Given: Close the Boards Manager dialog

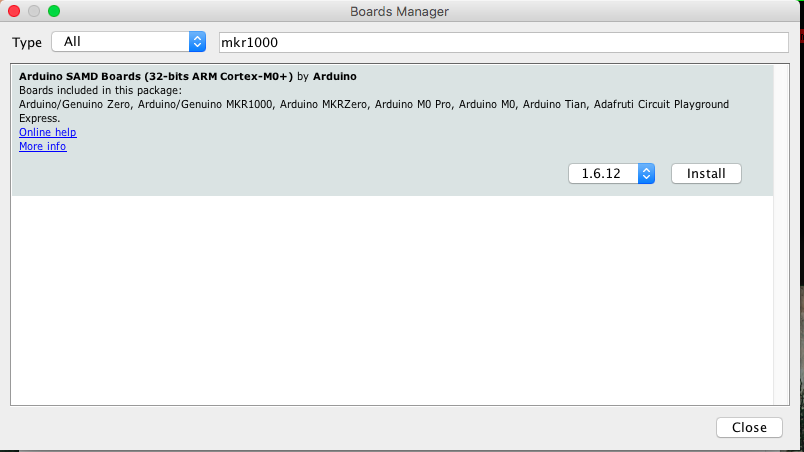Looking at the screenshot, I should (749, 427).
